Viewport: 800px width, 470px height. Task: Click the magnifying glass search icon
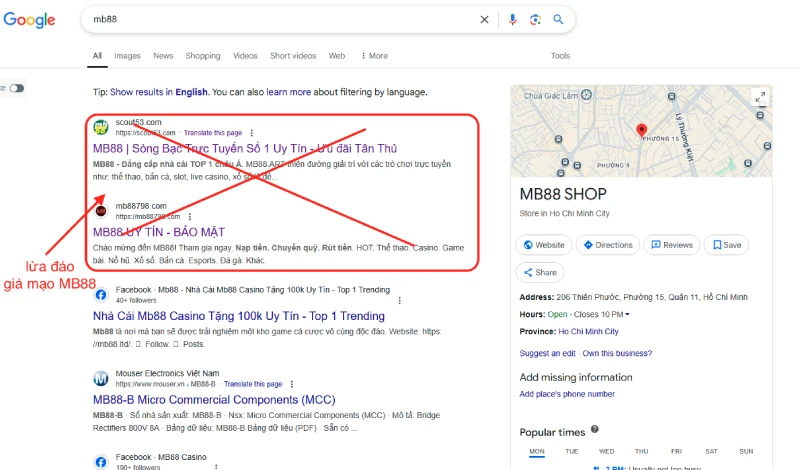point(558,19)
